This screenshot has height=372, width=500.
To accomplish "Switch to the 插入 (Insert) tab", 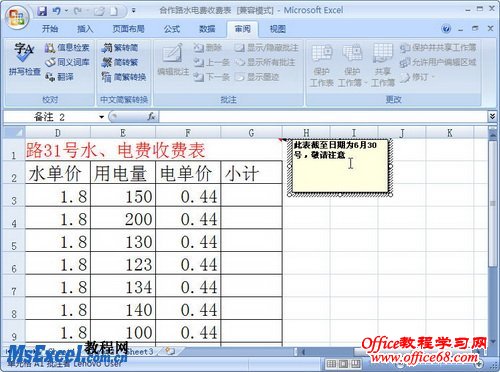I will 85,29.
